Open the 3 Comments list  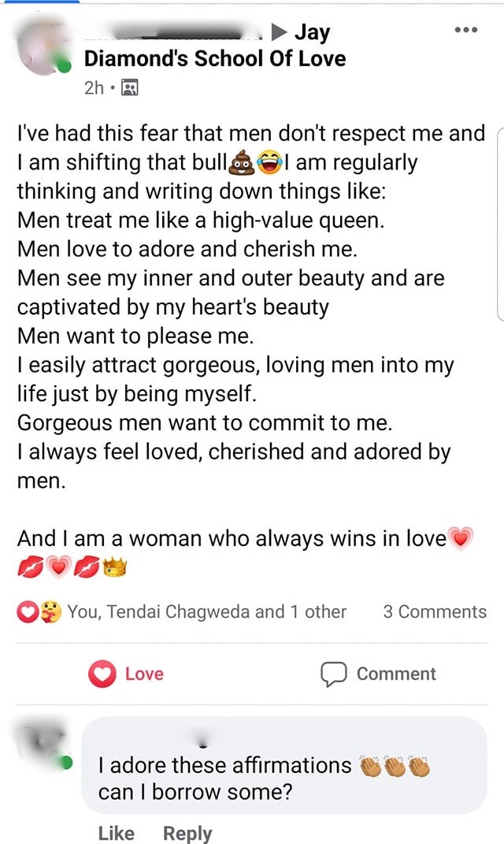(x=435, y=612)
